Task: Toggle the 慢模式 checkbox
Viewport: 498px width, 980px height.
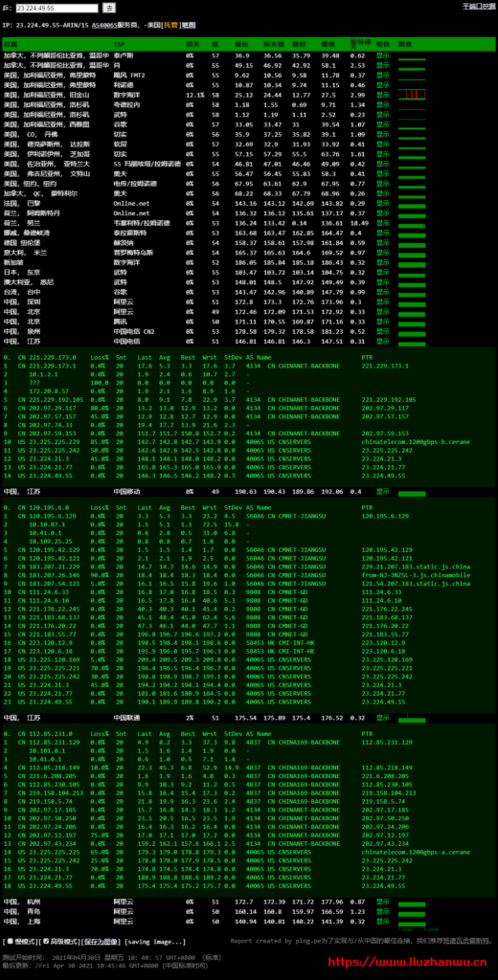Action: point(10,941)
